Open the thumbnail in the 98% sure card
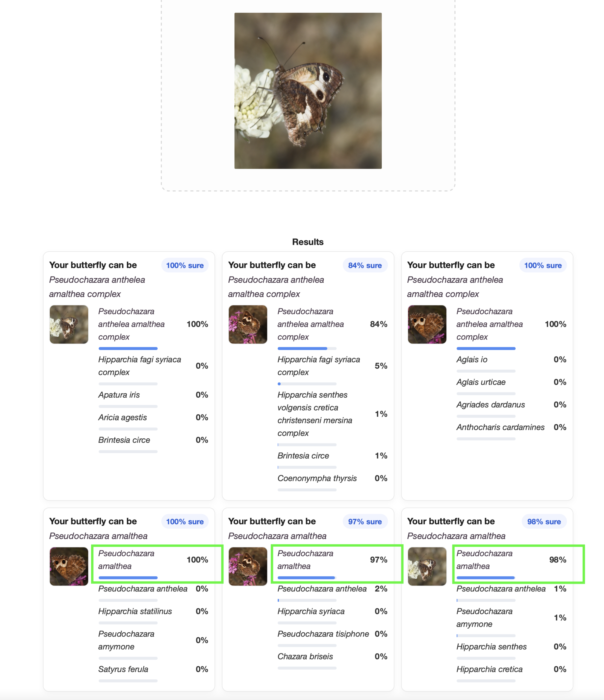Image resolution: width=604 pixels, height=700 pixels. coord(427,566)
